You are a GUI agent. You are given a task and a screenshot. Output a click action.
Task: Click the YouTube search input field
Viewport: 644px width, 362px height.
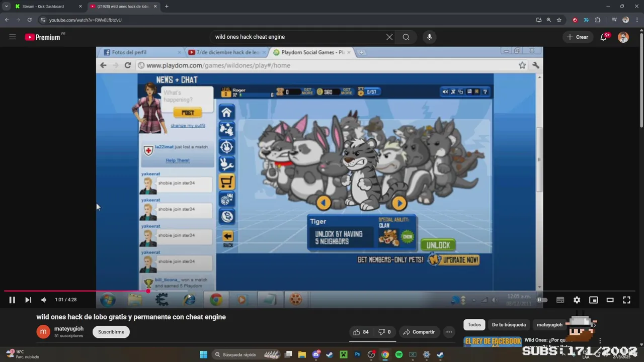click(x=298, y=37)
